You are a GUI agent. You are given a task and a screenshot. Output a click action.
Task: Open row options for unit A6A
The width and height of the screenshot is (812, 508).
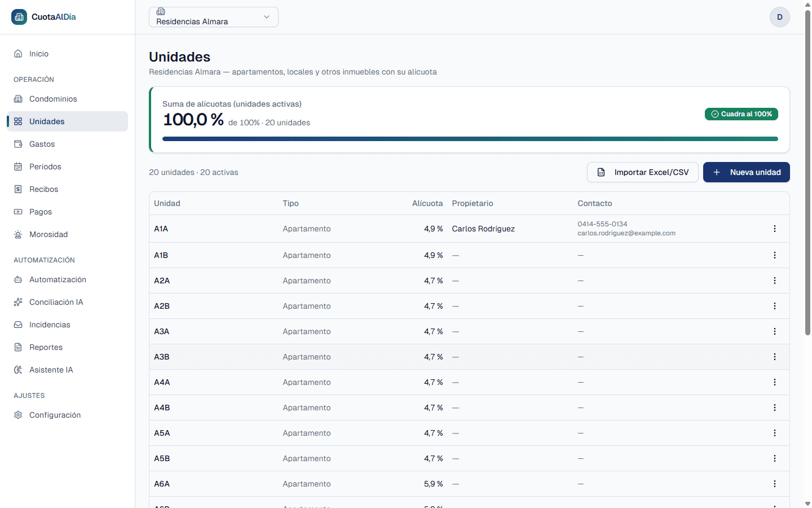pos(775,484)
